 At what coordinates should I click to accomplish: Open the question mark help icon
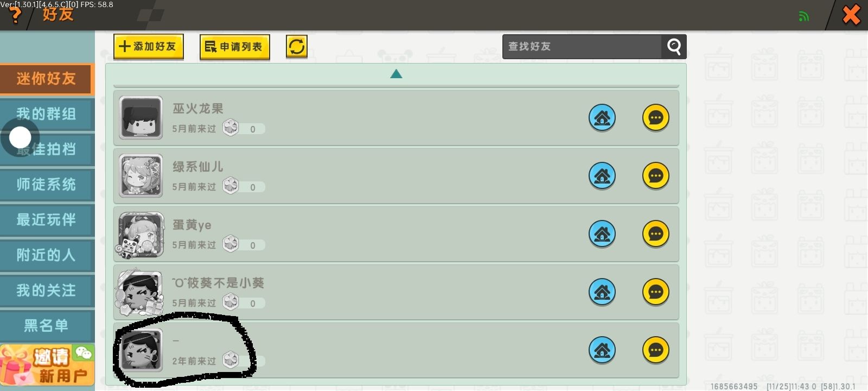[15, 14]
